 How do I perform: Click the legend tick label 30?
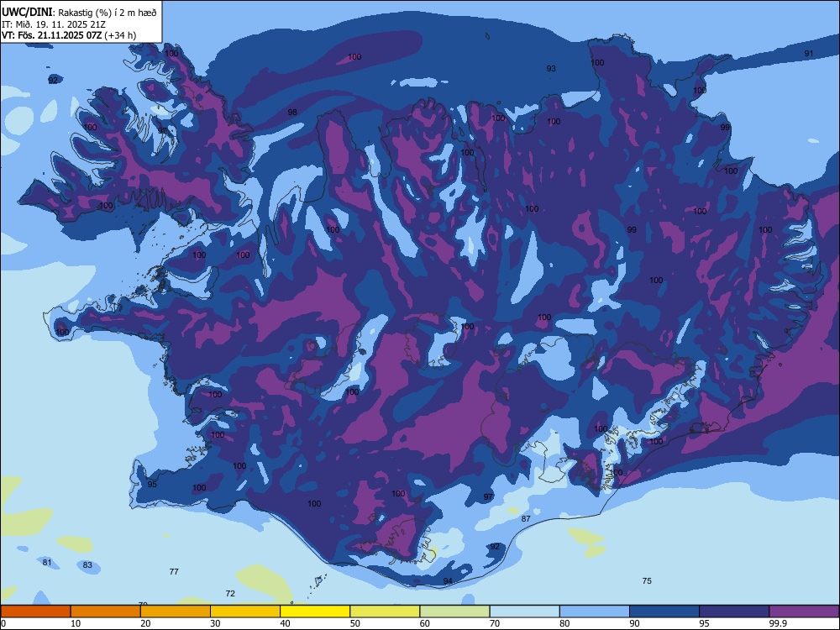[x=215, y=623]
